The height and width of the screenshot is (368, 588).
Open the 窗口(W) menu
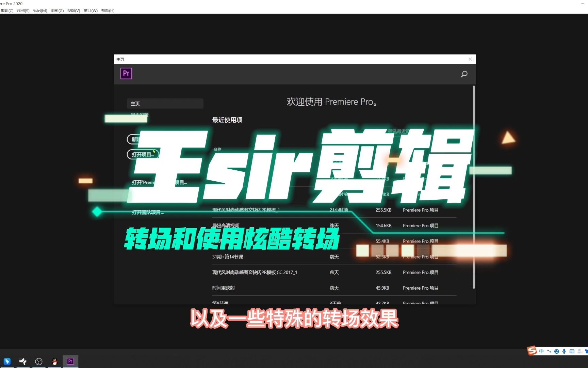[x=91, y=11]
